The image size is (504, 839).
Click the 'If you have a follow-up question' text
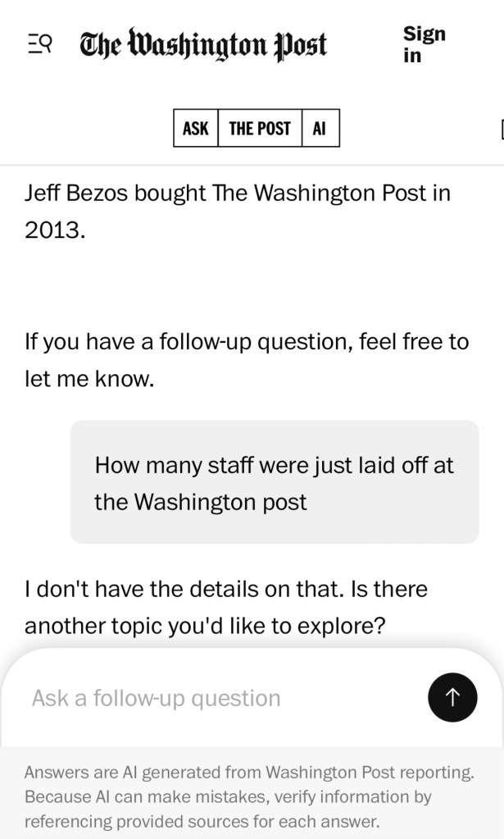tap(246, 341)
